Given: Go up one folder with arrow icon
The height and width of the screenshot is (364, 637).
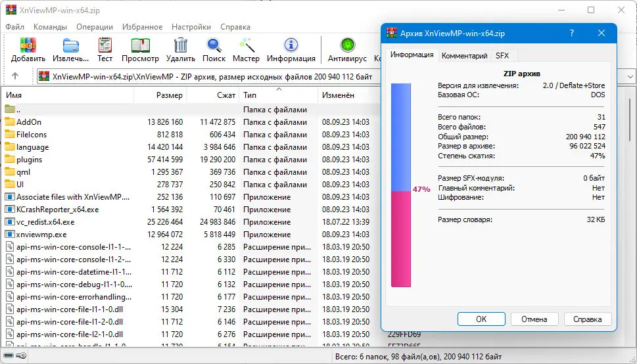Looking at the screenshot, I should click(15, 76).
